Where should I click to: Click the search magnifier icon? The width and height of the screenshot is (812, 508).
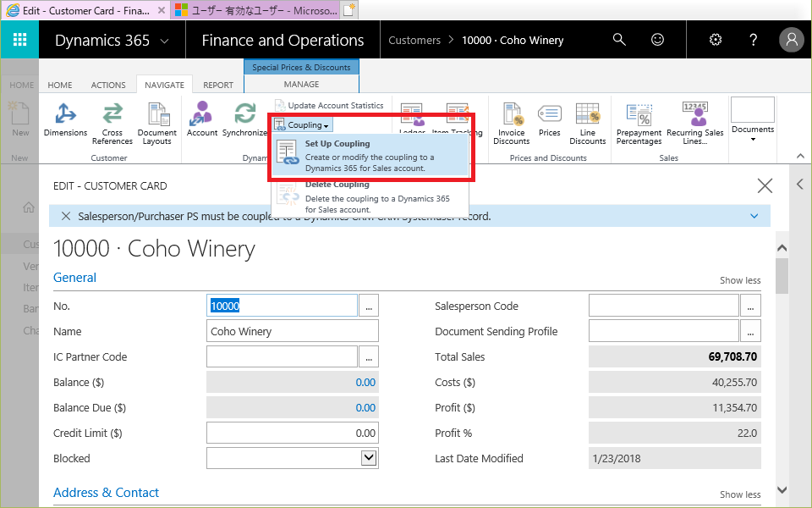[x=619, y=40]
